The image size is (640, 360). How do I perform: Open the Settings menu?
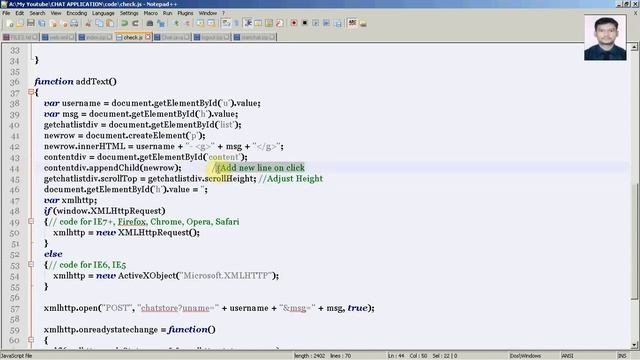click(129, 13)
